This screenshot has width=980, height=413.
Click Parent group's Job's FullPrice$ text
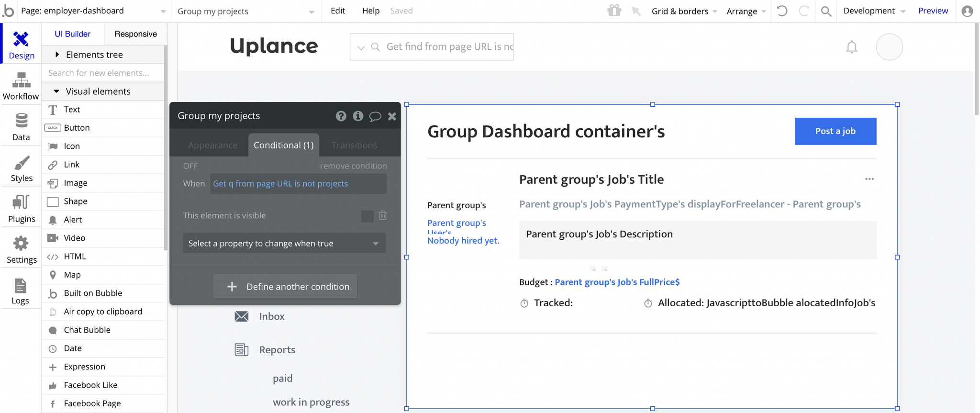(x=617, y=282)
